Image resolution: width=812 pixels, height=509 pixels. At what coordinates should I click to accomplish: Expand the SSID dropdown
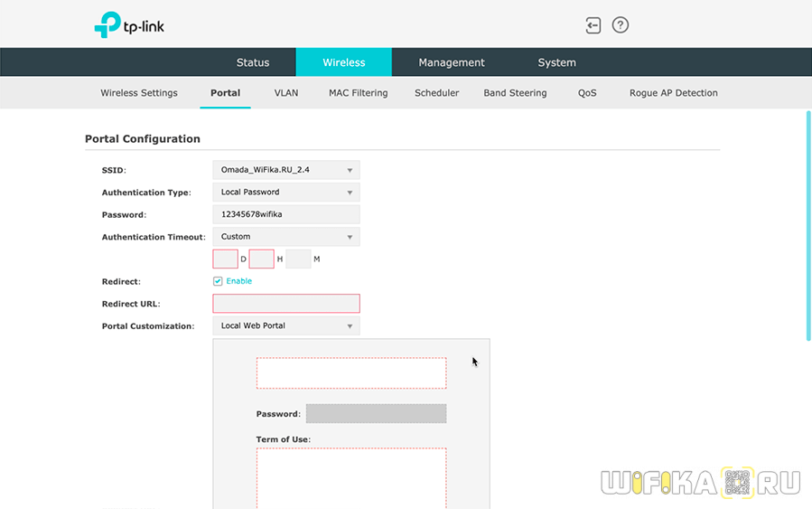(x=285, y=170)
